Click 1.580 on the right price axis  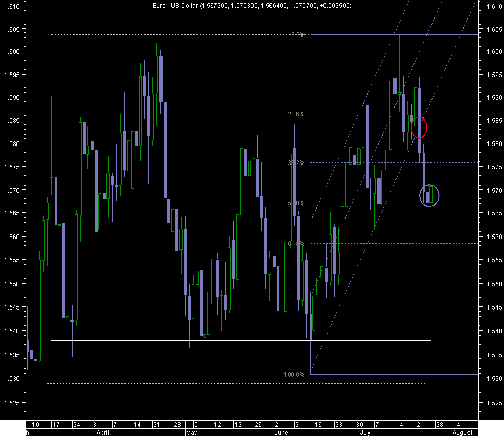click(494, 143)
